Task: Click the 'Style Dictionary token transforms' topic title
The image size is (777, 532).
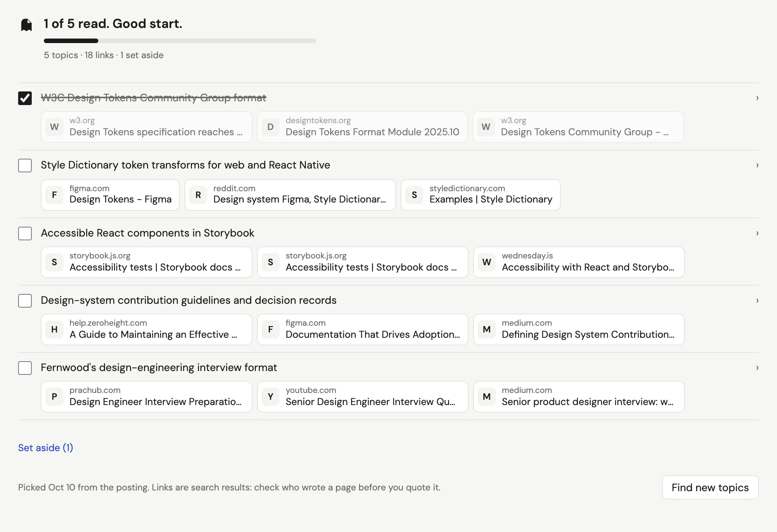Action: [186, 165]
